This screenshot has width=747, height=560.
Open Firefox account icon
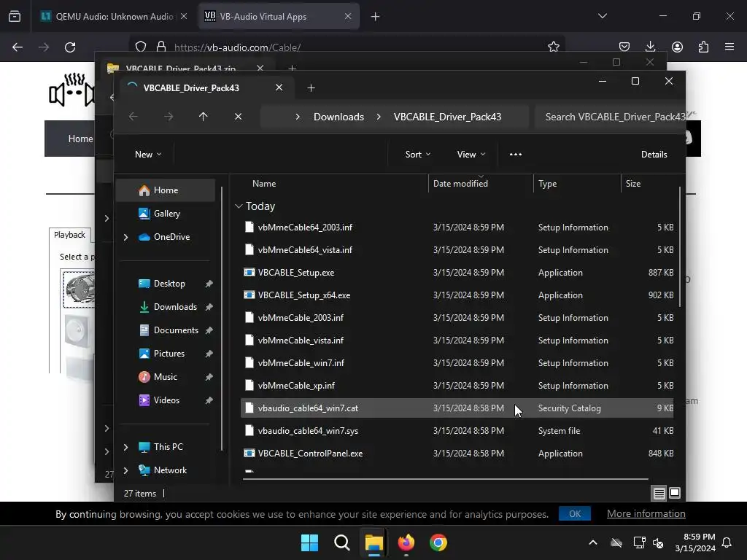(677, 47)
